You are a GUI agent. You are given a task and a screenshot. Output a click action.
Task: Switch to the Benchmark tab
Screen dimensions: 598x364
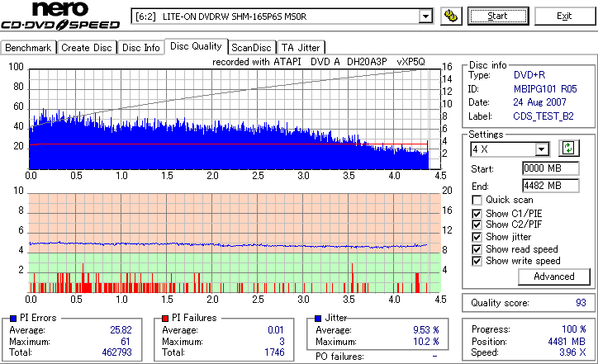(x=28, y=48)
